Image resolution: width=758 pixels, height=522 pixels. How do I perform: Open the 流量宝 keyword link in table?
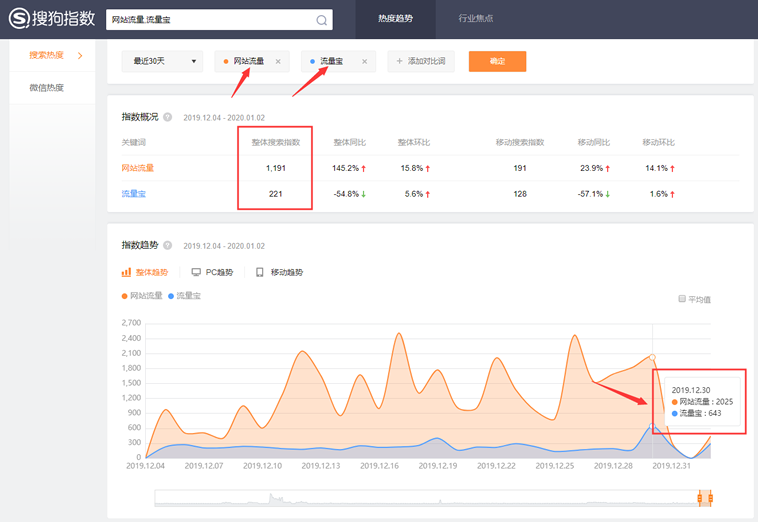click(x=133, y=194)
